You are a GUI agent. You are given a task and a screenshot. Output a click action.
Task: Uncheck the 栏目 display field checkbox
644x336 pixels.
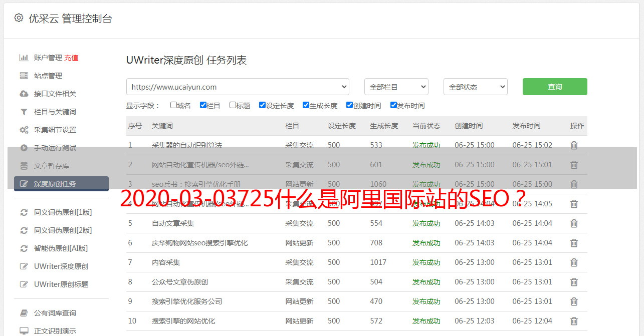[x=203, y=105]
